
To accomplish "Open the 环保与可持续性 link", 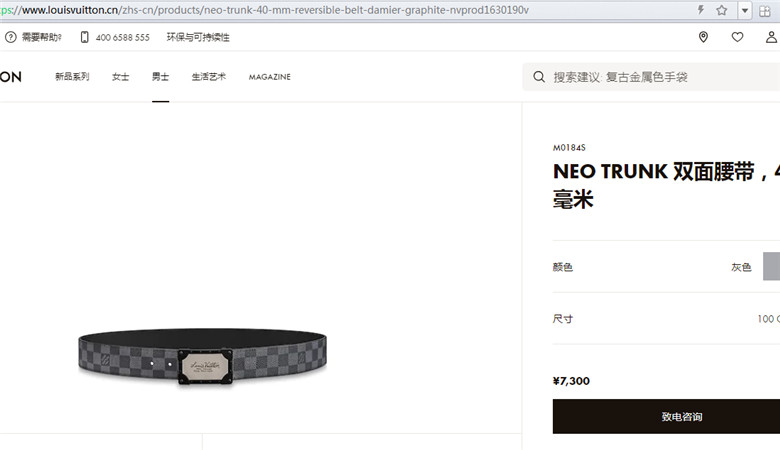I will pos(198,37).
